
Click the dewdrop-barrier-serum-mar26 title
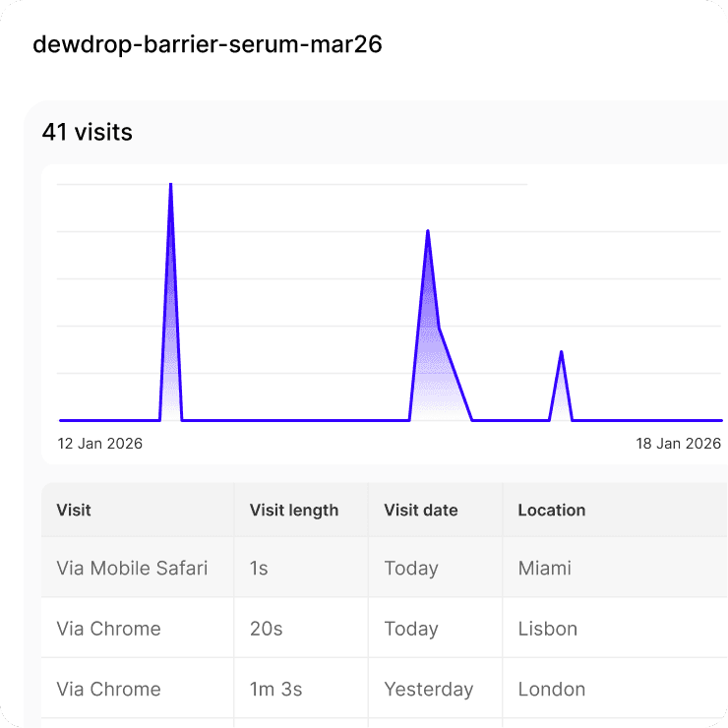coord(207,44)
